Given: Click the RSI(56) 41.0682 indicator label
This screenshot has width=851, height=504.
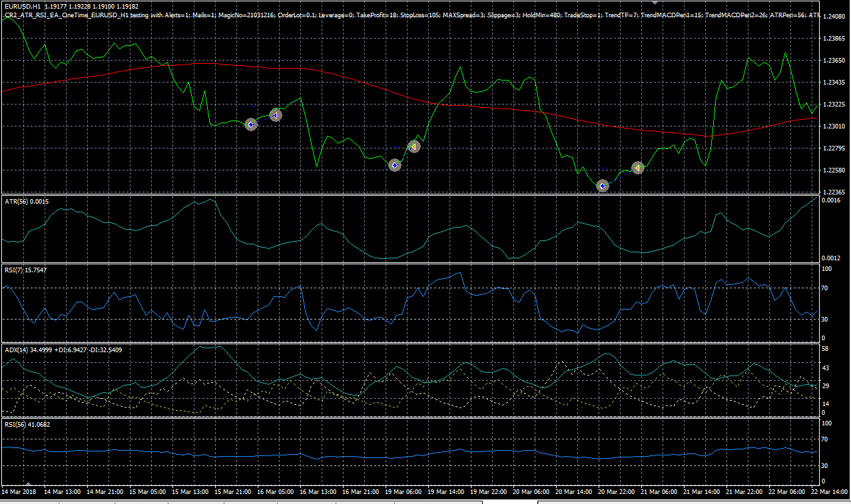Looking at the screenshot, I should tap(27, 424).
